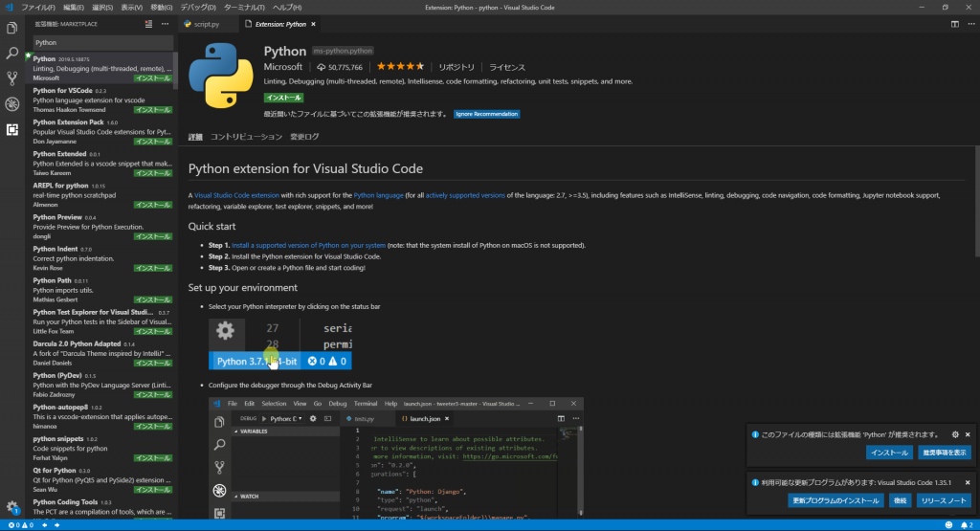Image resolution: width=980 pixels, height=531 pixels.
Task: Click the five-star rating of Python extension
Action: (x=400, y=66)
